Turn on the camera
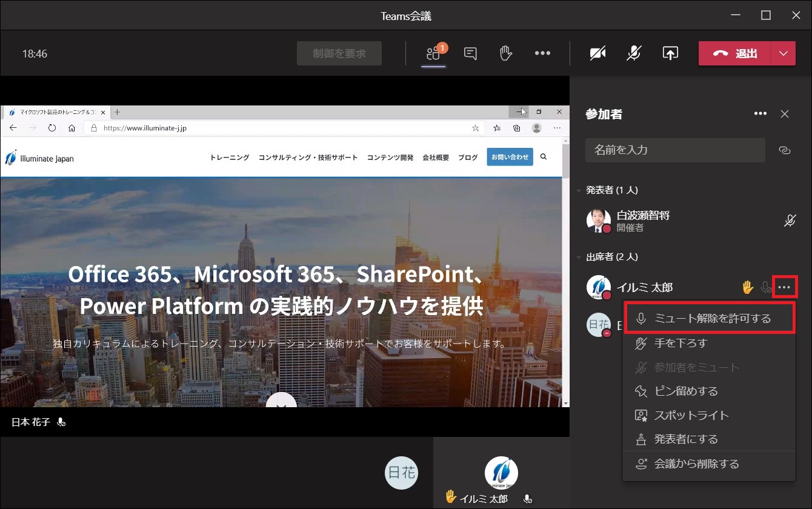 tap(597, 53)
